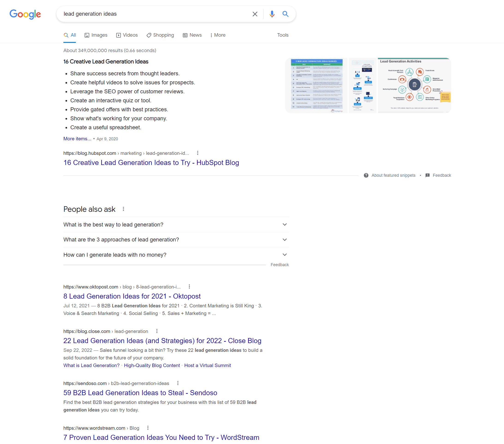The height and width of the screenshot is (444, 504).
Task: Click the About featured snippets help icon
Action: tap(366, 175)
